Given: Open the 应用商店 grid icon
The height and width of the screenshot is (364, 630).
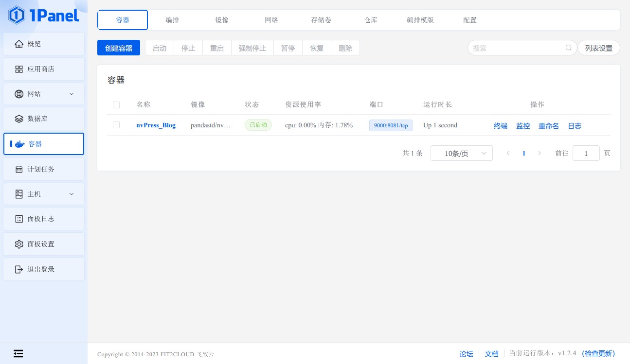Looking at the screenshot, I should 19,69.
